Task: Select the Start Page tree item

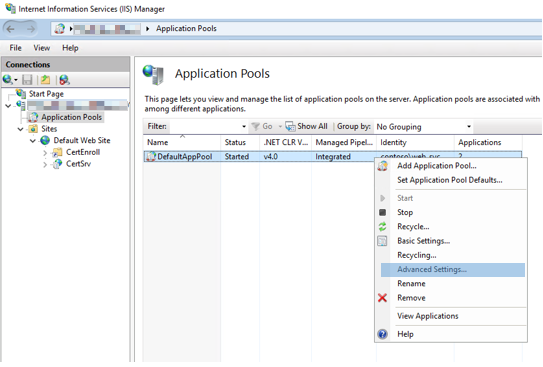Action: pyautogui.click(x=46, y=94)
